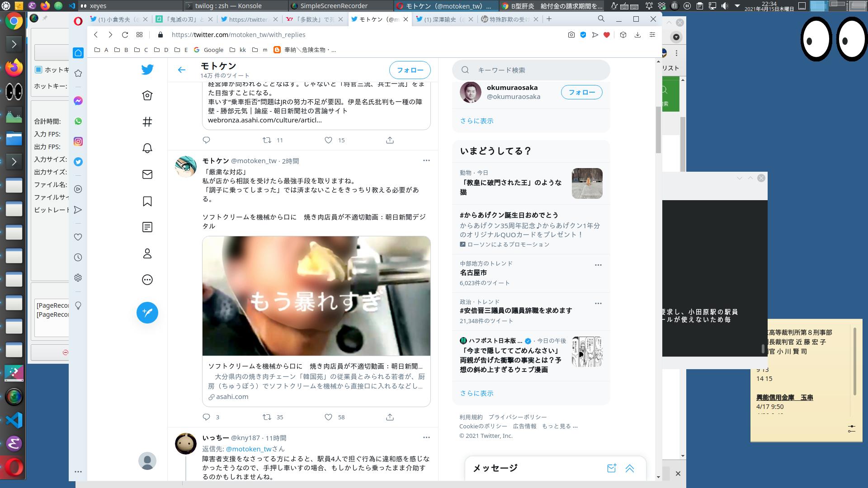The width and height of the screenshot is (868, 488).
Task: Open プライバシーポリシー footer link
Action: point(517,417)
